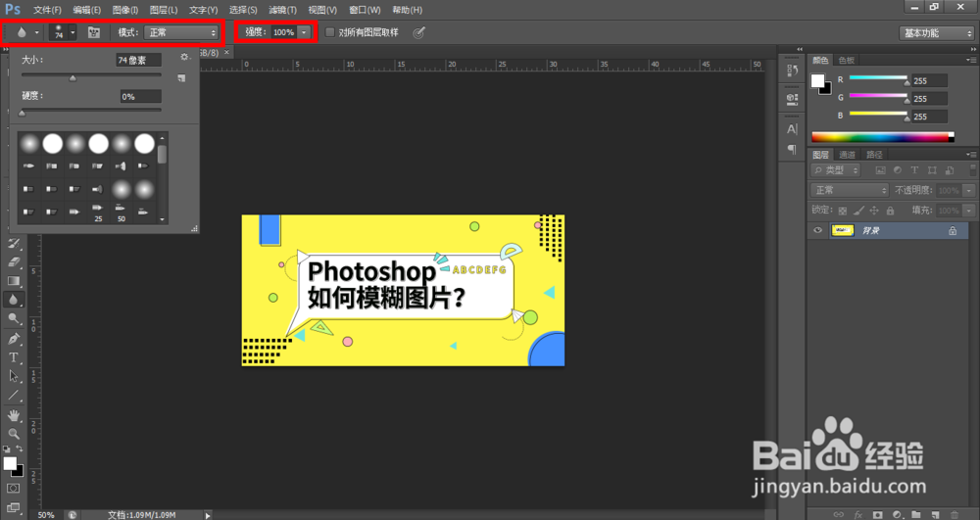
Task: Click the pixel layer filter icon
Action: click(x=880, y=170)
